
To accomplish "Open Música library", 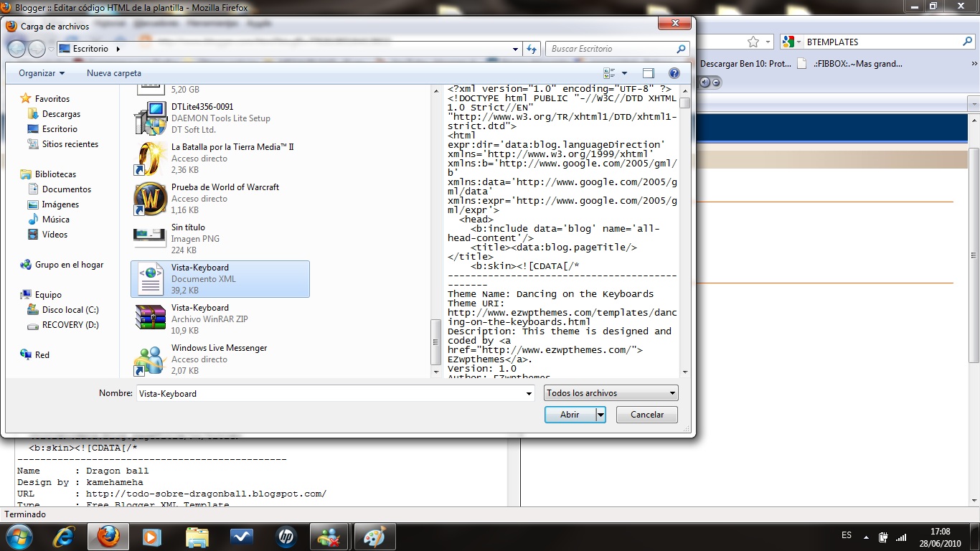I will tap(55, 220).
